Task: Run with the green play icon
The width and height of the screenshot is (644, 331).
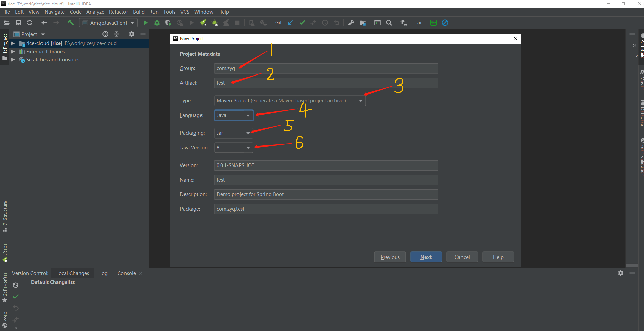Action: point(145,23)
